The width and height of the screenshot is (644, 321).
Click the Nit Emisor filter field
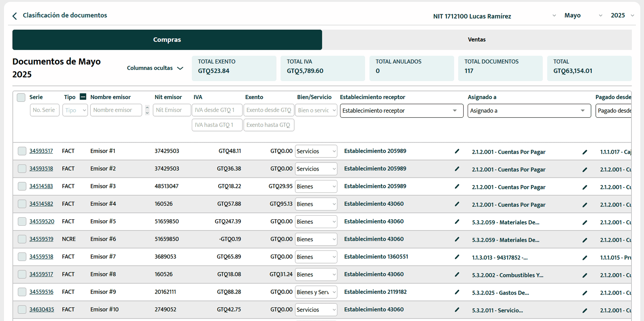[172, 110]
